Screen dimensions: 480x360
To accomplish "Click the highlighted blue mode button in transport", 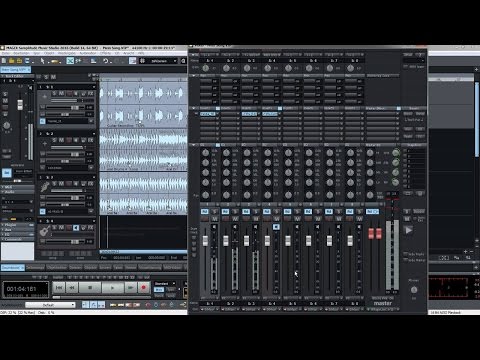I will 159,290.
